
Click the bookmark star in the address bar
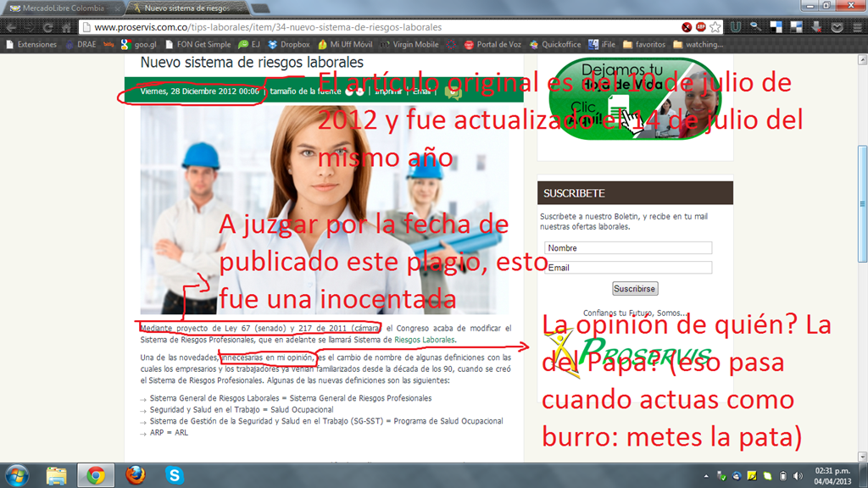click(x=715, y=27)
